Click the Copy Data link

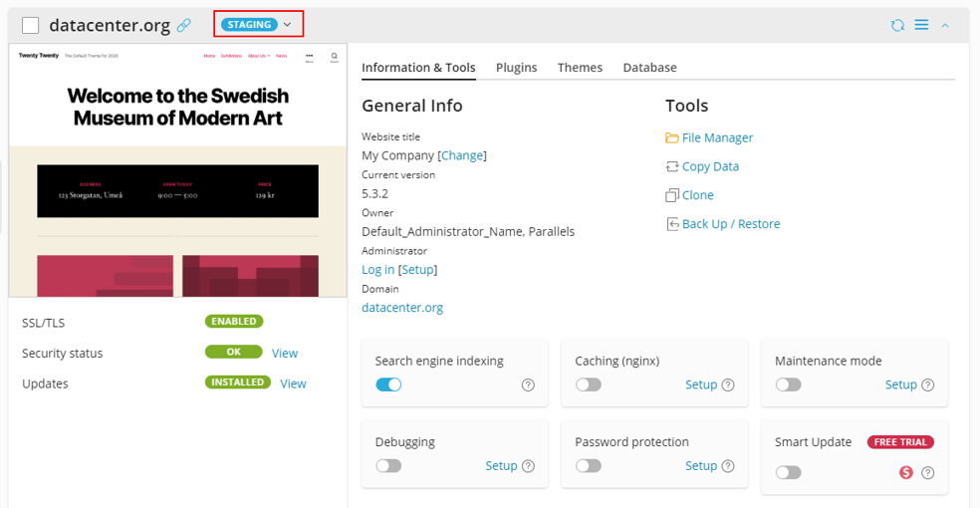(711, 166)
